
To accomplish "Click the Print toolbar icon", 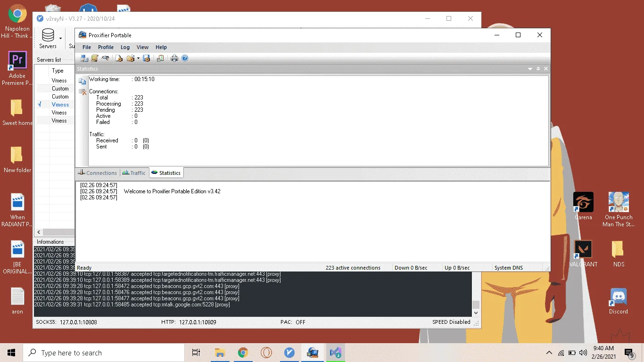I will pos(174,58).
